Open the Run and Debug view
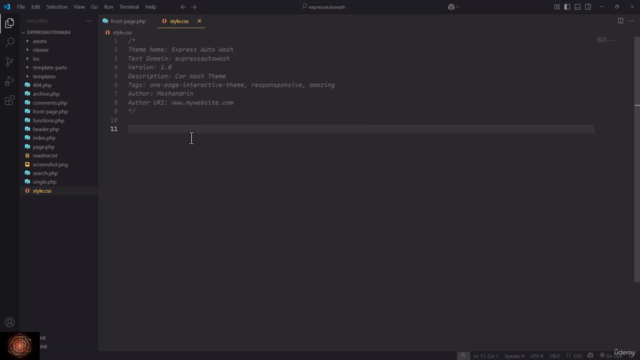This screenshot has width=640, height=360. pyautogui.click(x=9, y=81)
